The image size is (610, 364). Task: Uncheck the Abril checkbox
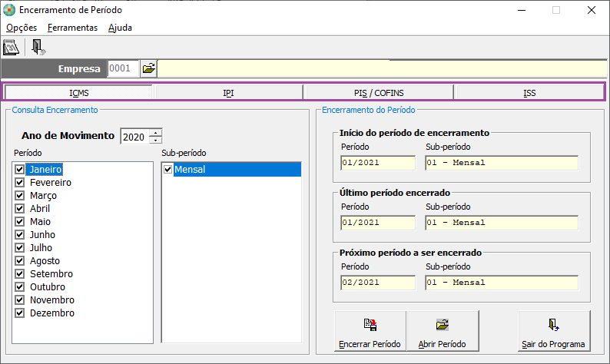pyautogui.click(x=19, y=208)
